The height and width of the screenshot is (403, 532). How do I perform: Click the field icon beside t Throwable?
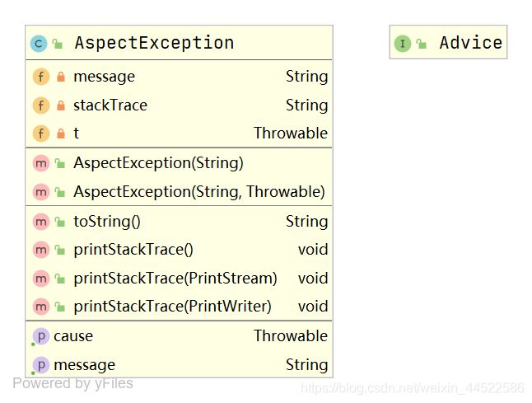(41, 134)
